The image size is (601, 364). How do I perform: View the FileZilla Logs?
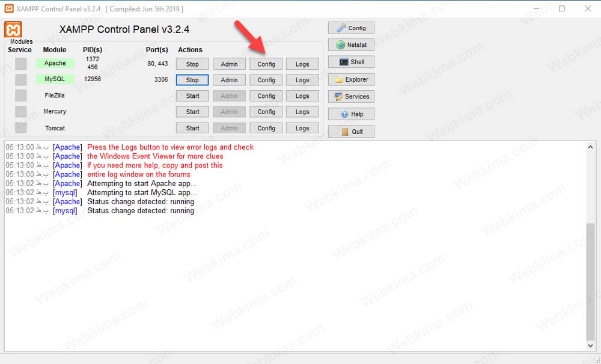pyautogui.click(x=302, y=96)
